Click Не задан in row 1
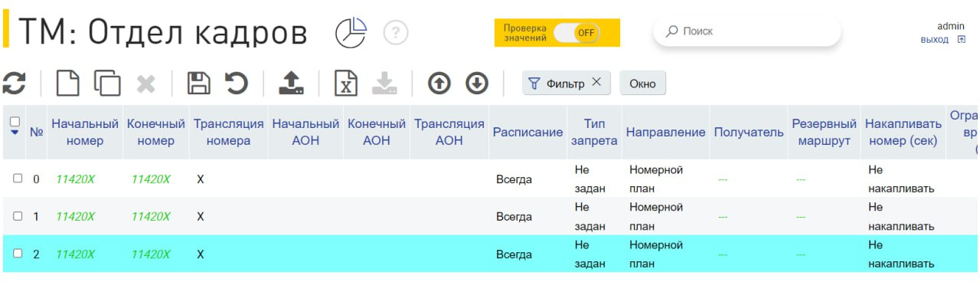Image resolution: width=980 pixels, height=292 pixels. coord(590,216)
